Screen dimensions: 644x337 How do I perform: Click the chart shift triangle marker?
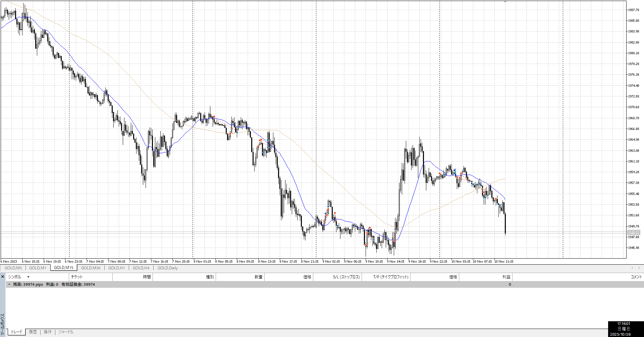505,2
